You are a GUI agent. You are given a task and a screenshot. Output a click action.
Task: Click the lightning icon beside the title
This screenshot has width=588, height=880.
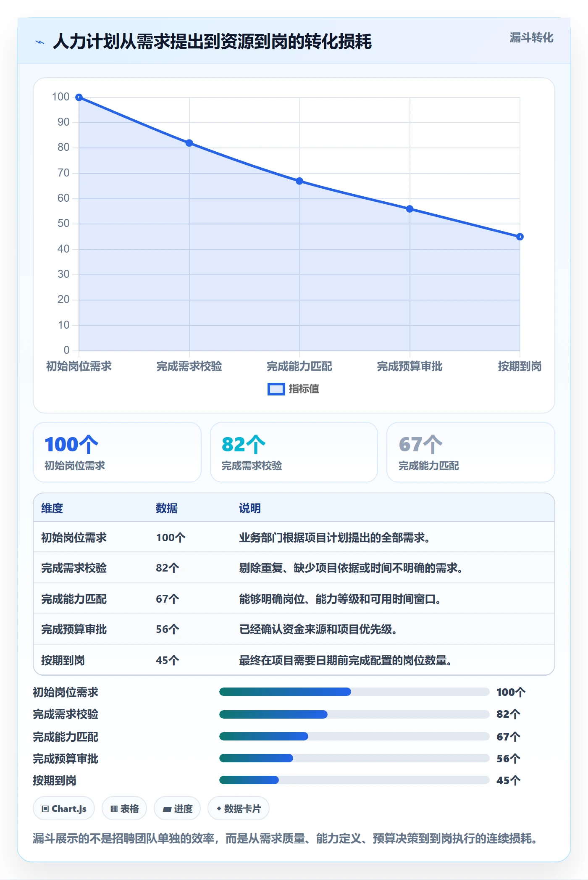tap(40, 42)
